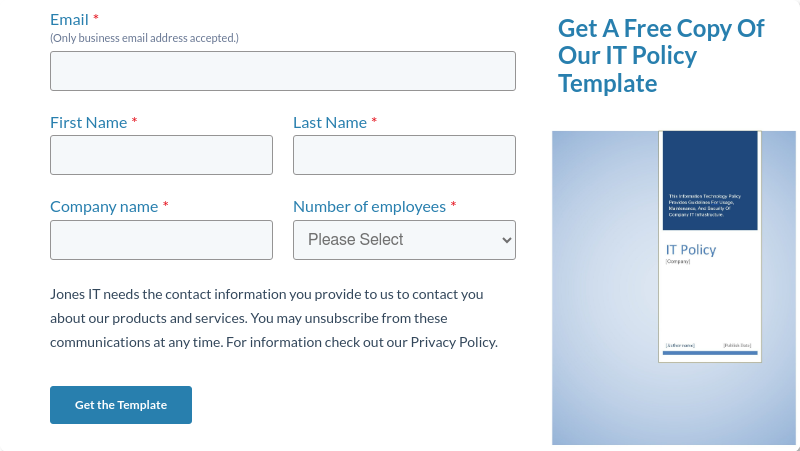800x451 pixels.
Task: Click the Number of employees label
Action: pyautogui.click(x=369, y=206)
